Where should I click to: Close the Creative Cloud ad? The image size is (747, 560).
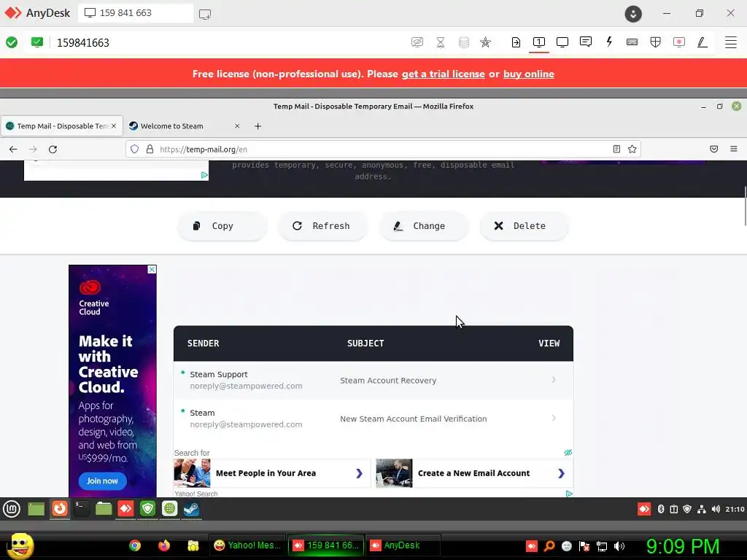tap(152, 270)
